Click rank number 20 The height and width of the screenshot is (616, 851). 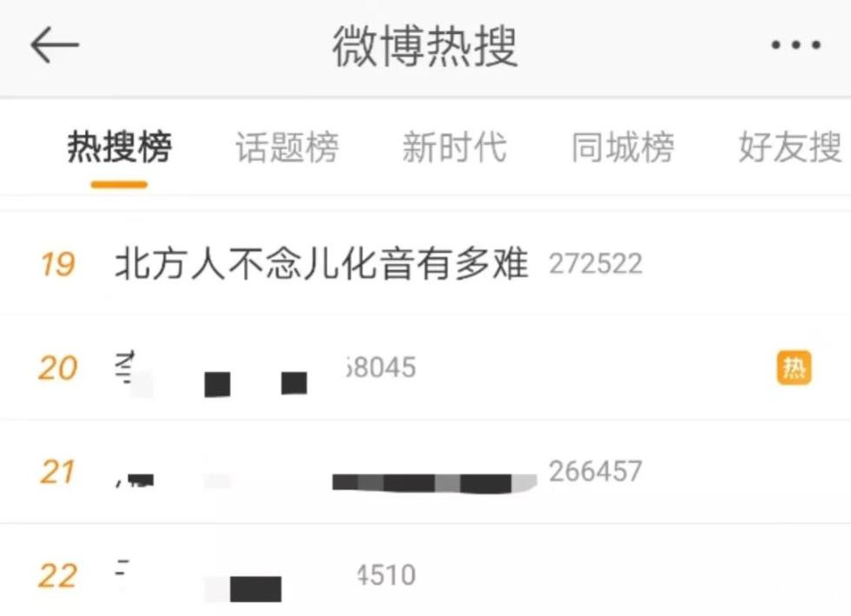[x=57, y=368]
